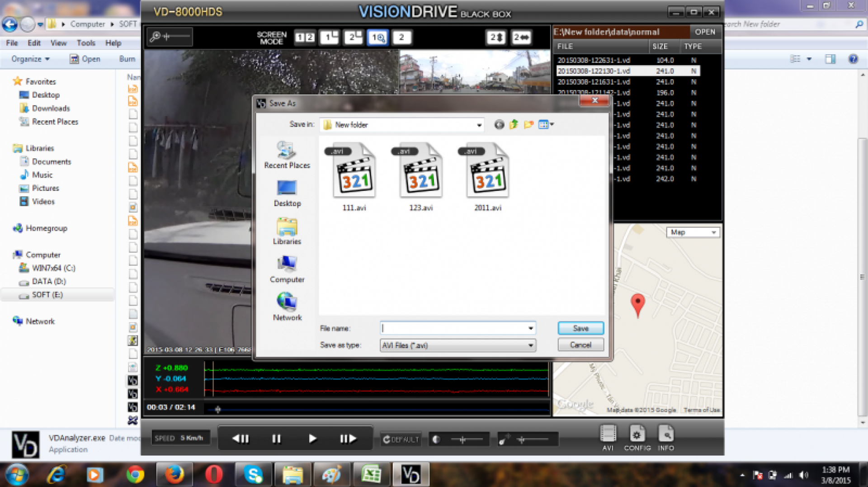The height and width of the screenshot is (487, 868).
Task: Open the Edit menu in Explorer
Action: point(34,43)
